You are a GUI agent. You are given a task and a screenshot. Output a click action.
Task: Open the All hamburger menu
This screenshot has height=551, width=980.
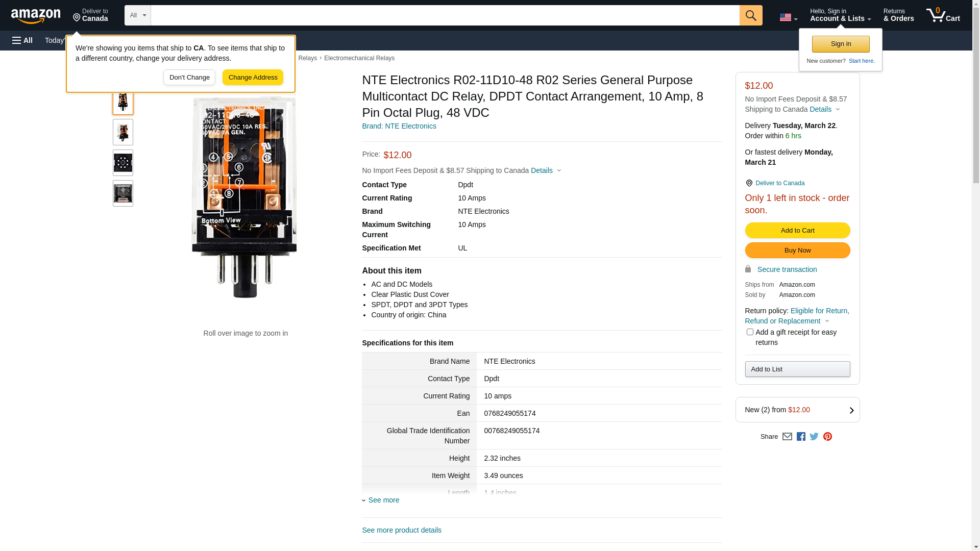coord(22,40)
